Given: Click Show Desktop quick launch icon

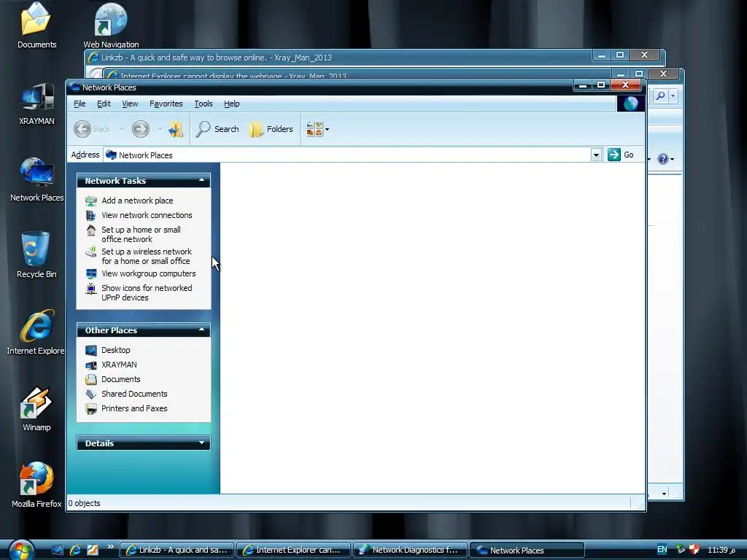Looking at the screenshot, I should 57,550.
